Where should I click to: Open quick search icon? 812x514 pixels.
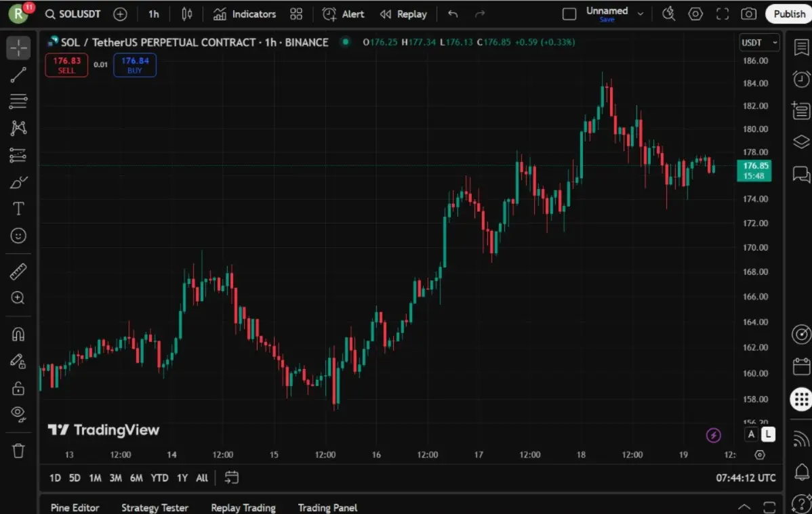668,14
